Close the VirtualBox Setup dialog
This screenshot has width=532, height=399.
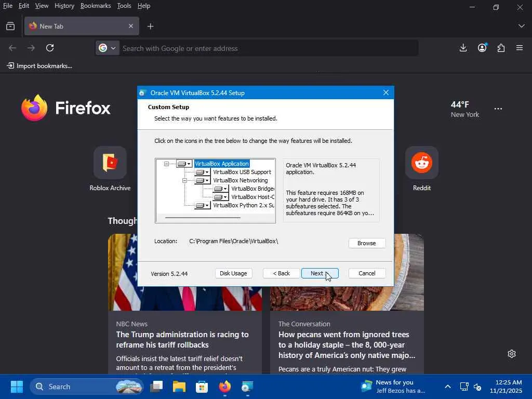(386, 92)
